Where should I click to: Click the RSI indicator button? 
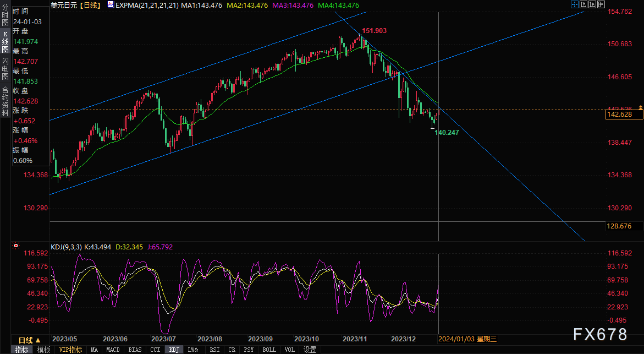[x=214, y=350]
